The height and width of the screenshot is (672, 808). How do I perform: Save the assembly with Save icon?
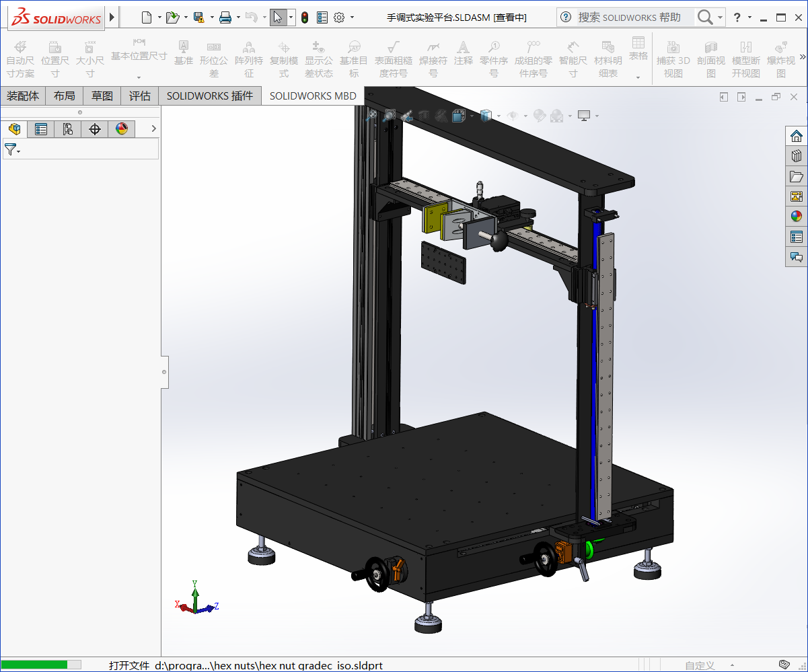point(198,17)
